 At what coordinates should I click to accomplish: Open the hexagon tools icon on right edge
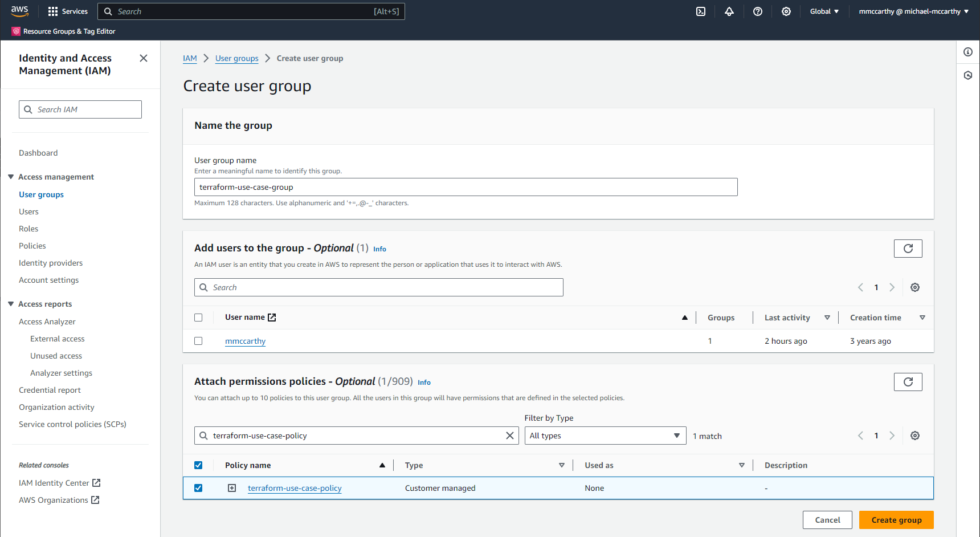coord(968,75)
